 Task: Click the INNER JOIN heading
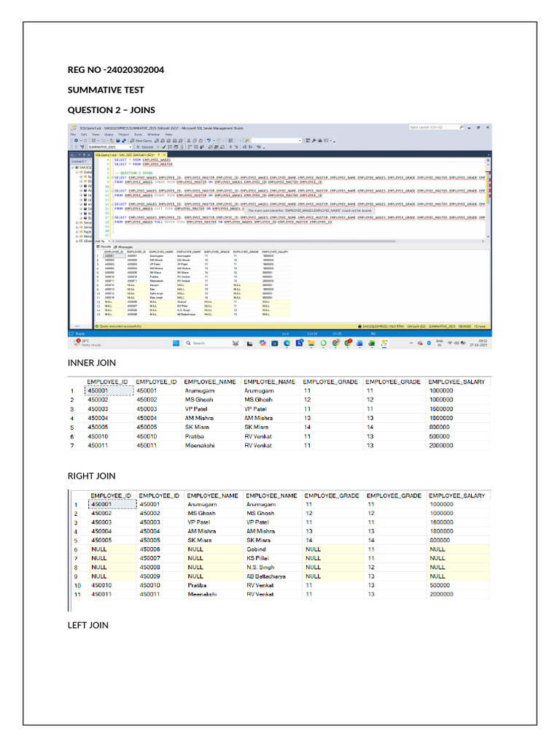[91, 363]
